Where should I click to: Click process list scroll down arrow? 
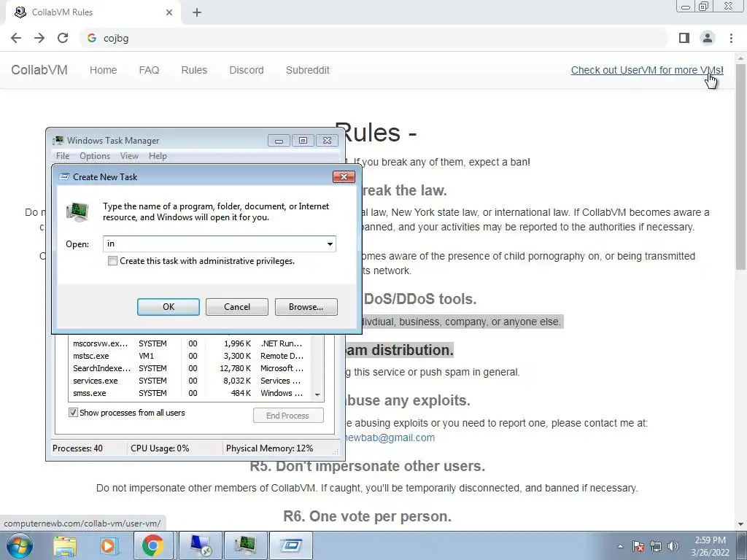317,394
